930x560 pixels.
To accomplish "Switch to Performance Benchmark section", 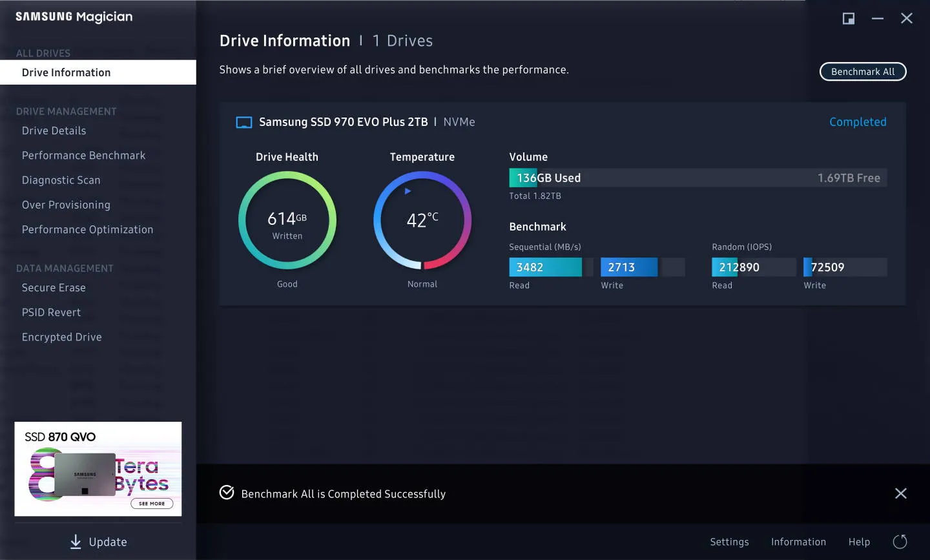I will 84,155.
